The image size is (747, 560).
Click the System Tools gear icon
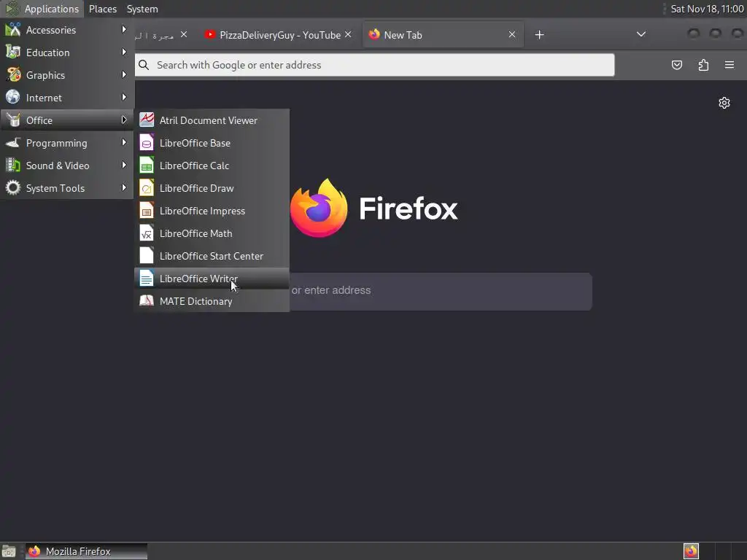click(x=13, y=187)
